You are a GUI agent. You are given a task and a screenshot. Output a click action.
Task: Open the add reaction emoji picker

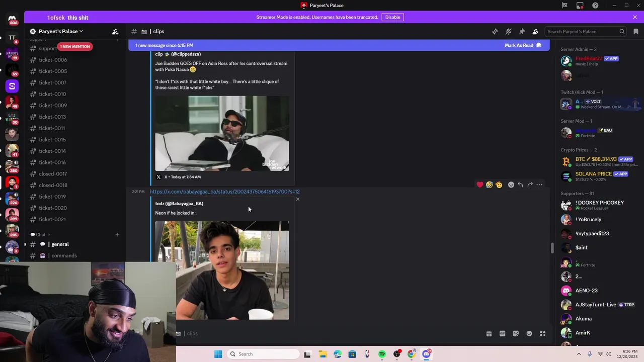click(511, 185)
